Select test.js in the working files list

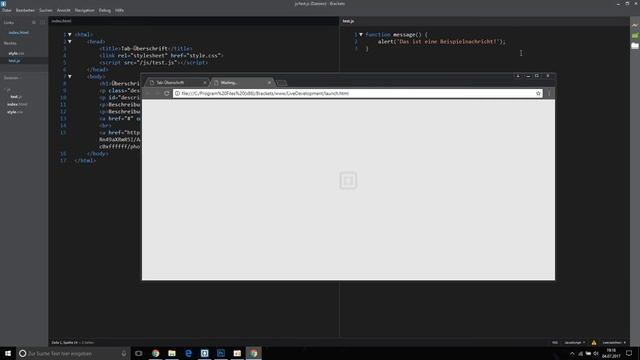[14, 61]
